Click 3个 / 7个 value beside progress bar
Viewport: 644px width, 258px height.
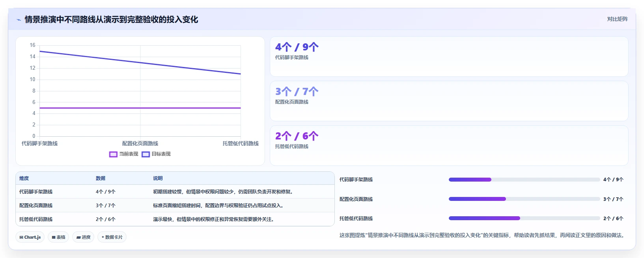coord(613,199)
